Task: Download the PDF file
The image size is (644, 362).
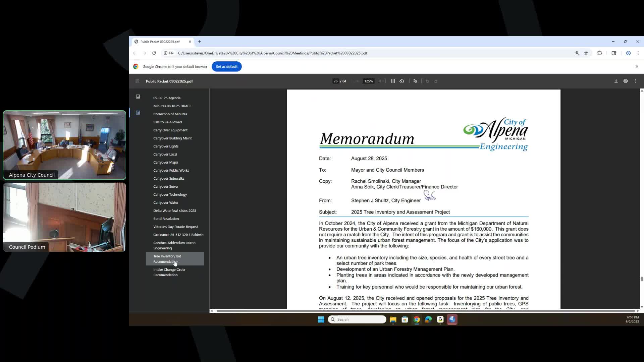Action: click(616, 81)
